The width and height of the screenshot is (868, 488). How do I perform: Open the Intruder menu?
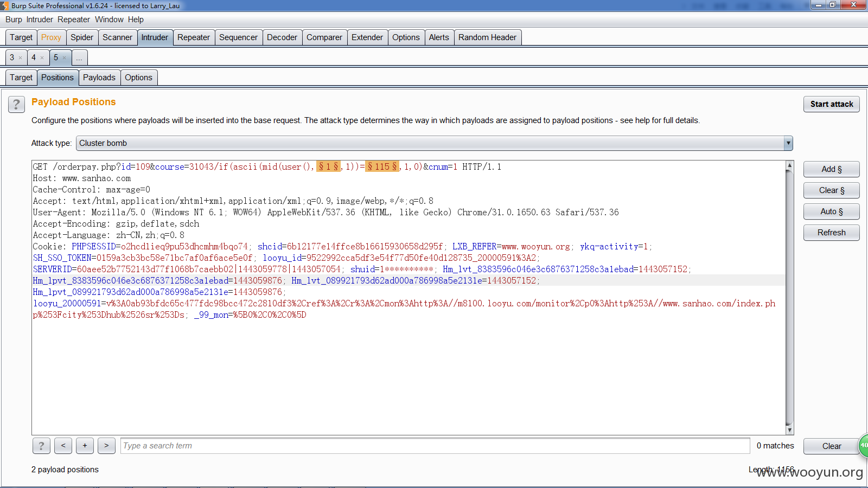coord(40,20)
